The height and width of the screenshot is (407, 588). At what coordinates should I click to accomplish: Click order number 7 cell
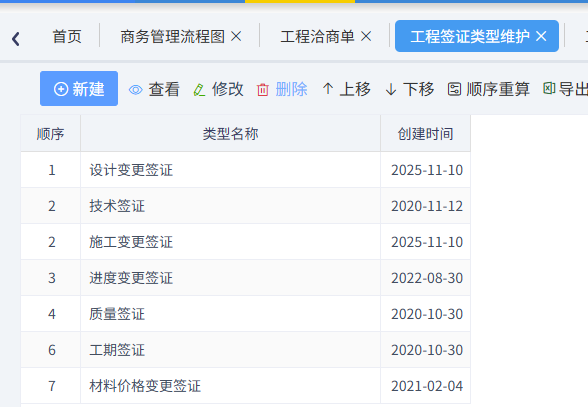pos(51,386)
